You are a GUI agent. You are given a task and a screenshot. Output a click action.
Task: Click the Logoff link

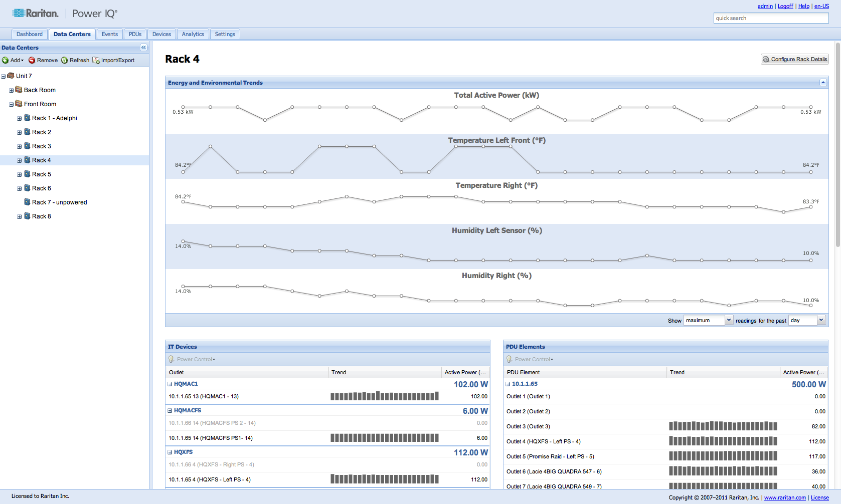pos(785,6)
